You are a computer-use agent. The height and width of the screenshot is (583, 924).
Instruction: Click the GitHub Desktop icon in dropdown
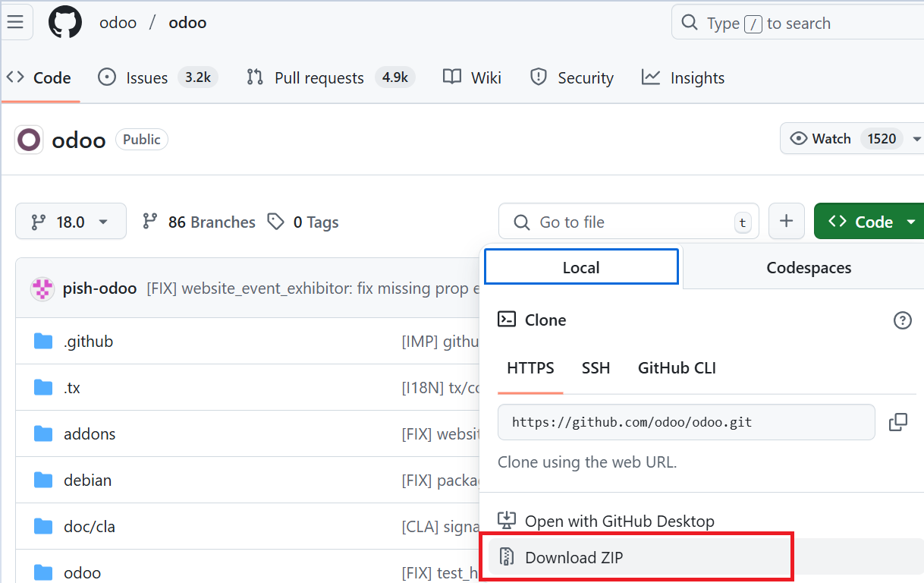(x=506, y=521)
